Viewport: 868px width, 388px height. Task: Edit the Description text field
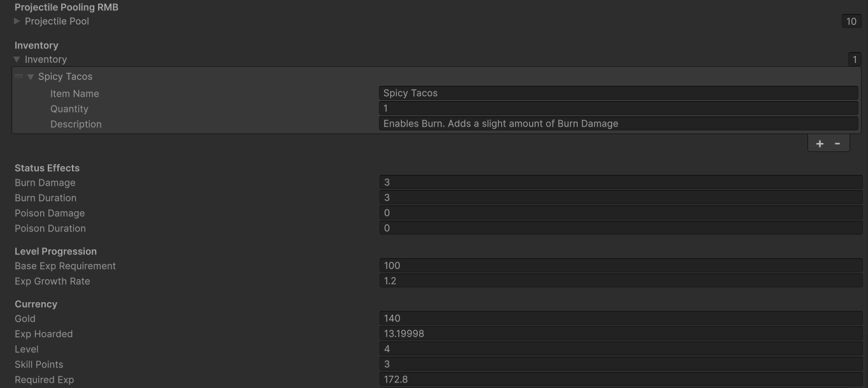pyautogui.click(x=618, y=123)
